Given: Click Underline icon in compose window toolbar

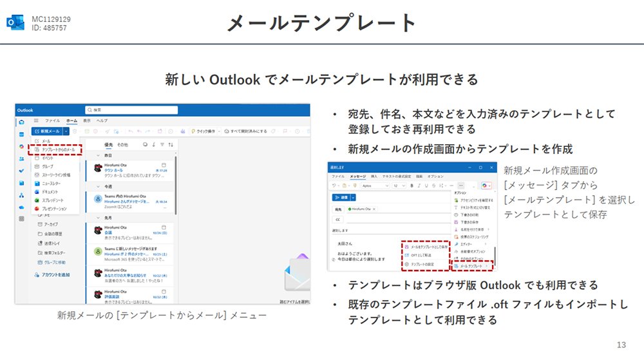Looking at the screenshot, I should [x=426, y=186].
